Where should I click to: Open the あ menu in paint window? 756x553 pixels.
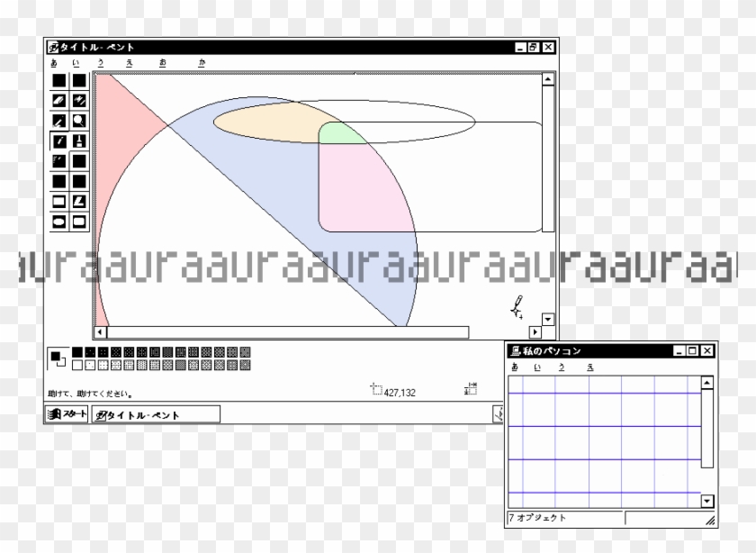coord(53,62)
